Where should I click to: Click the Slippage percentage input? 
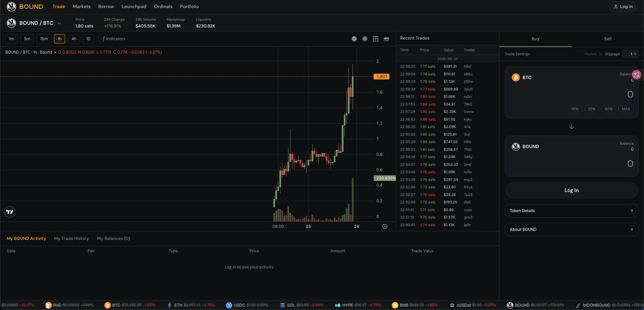click(631, 54)
